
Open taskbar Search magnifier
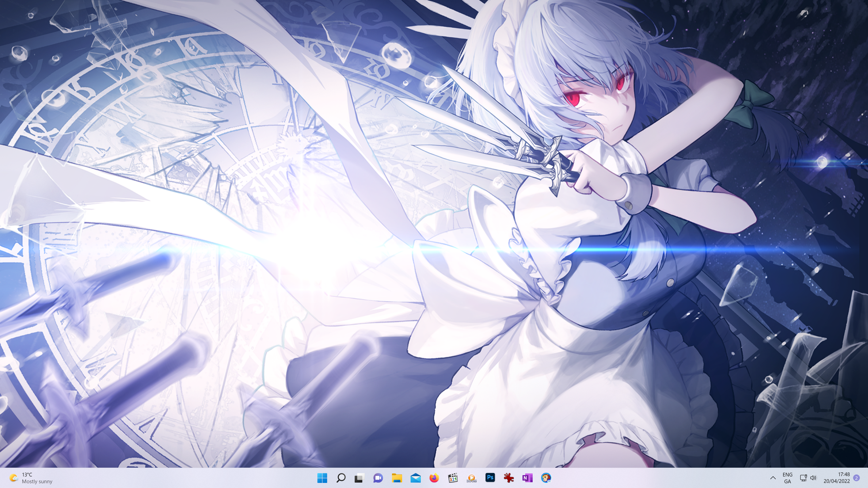[x=341, y=478]
